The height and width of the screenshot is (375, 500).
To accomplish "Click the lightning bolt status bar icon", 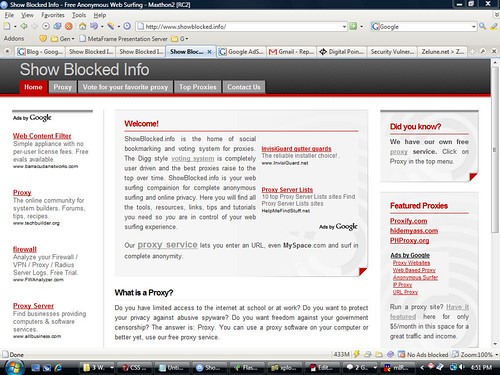I will 357,354.
